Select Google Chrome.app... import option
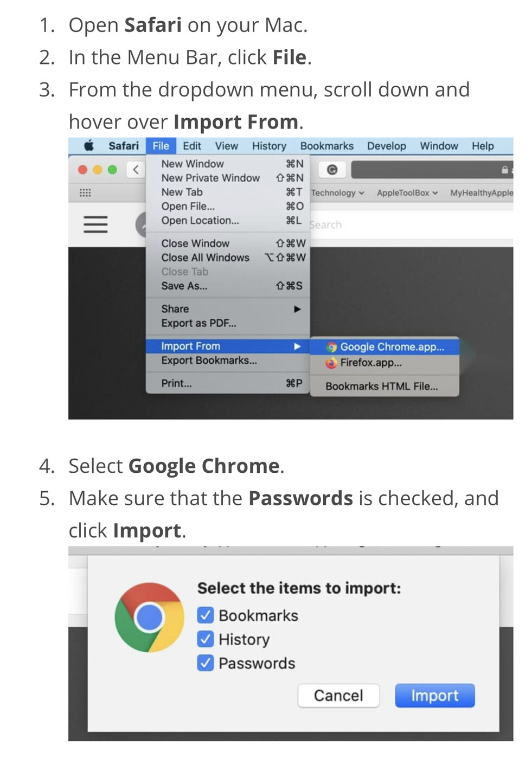This screenshot has width=532, height=759. point(384,347)
